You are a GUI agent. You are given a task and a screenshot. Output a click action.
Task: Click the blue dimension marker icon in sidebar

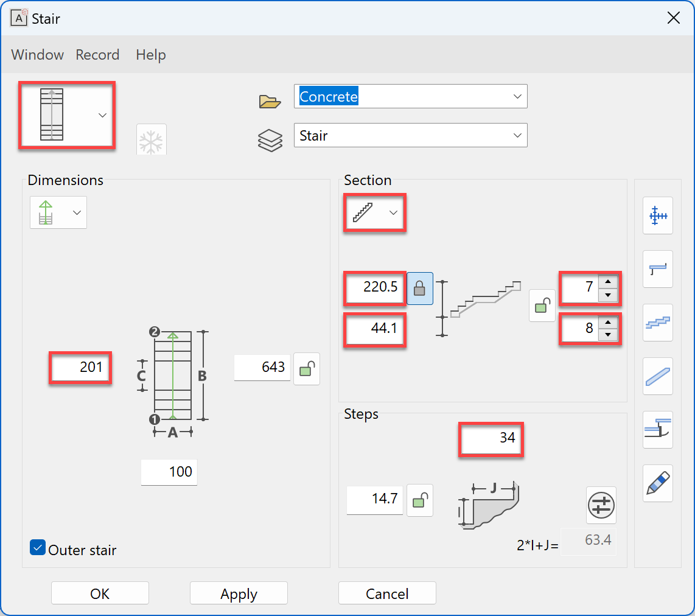pyautogui.click(x=658, y=215)
